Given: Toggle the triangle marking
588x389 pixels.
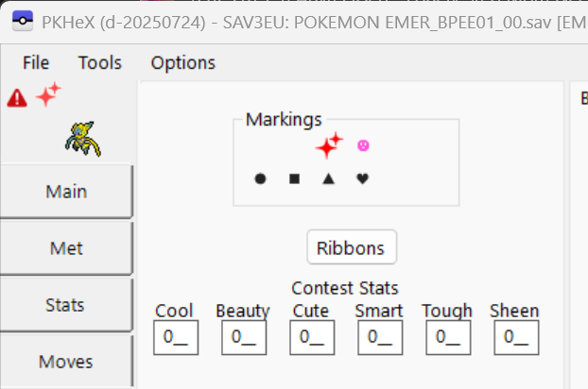Looking at the screenshot, I should click(328, 178).
